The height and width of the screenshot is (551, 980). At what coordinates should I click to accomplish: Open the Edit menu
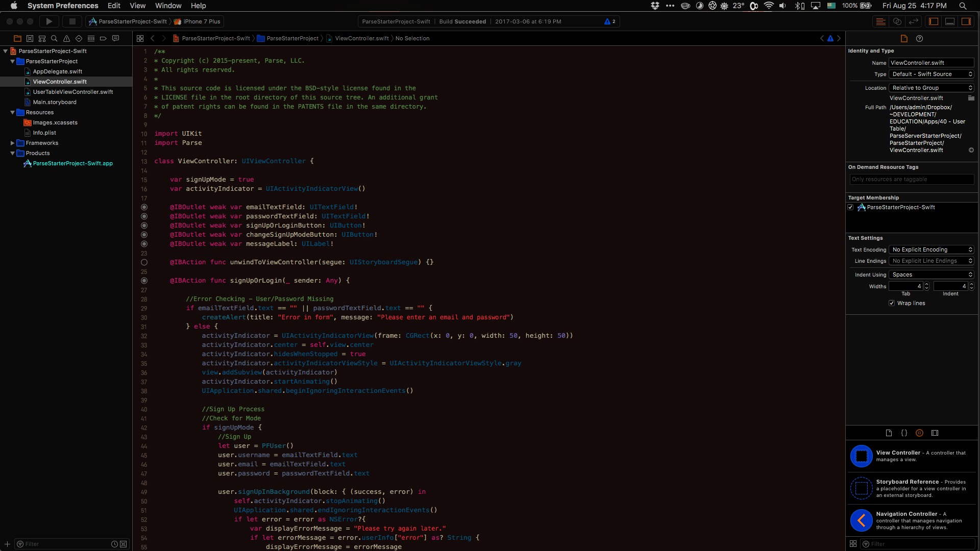[114, 6]
